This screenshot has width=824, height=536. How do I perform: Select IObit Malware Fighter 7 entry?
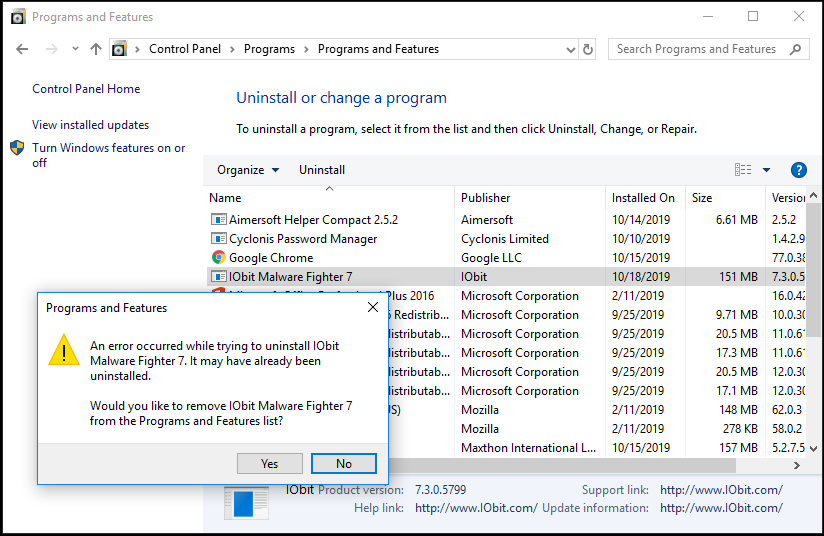[x=506, y=276]
